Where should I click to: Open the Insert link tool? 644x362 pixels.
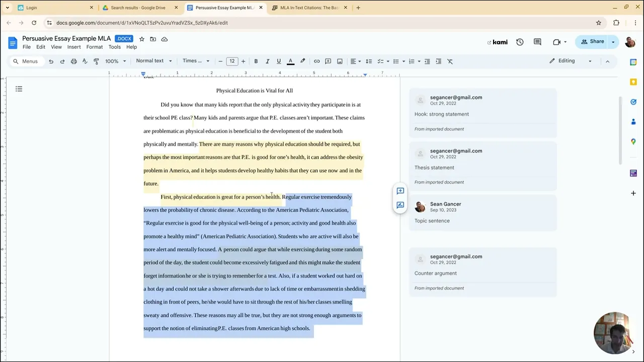[316, 61]
